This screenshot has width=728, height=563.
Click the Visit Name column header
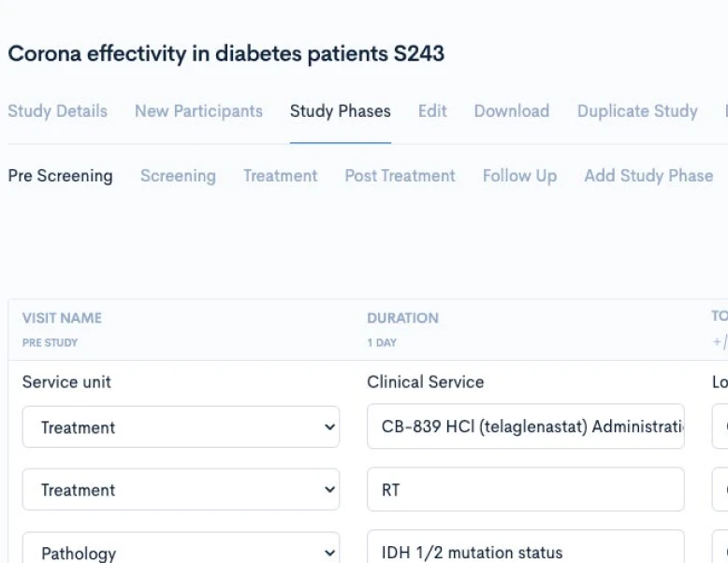coord(62,318)
